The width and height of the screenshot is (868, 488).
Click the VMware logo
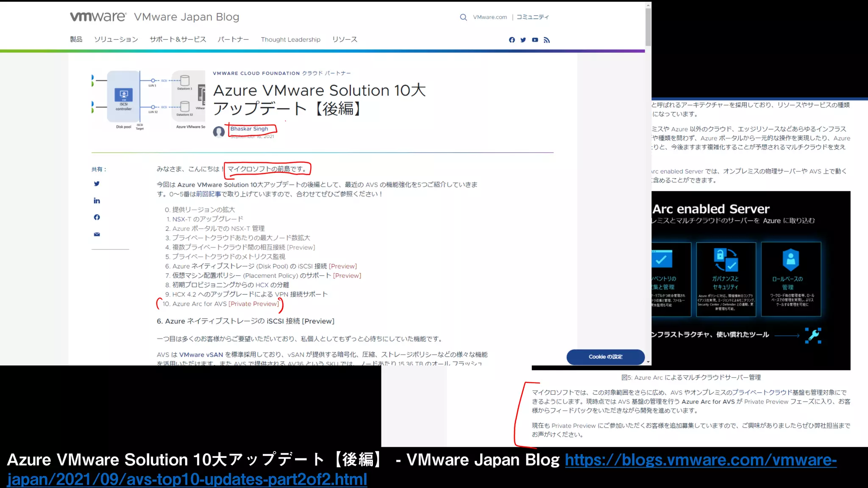(x=98, y=17)
